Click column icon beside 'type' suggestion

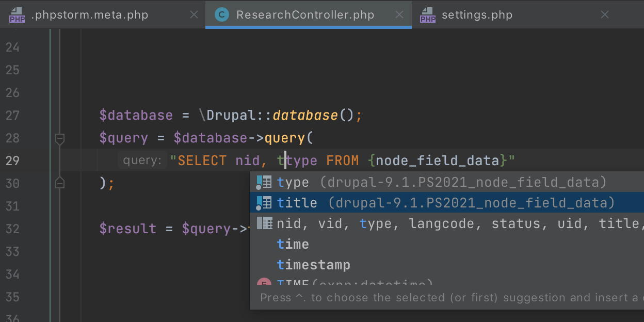coord(264,182)
